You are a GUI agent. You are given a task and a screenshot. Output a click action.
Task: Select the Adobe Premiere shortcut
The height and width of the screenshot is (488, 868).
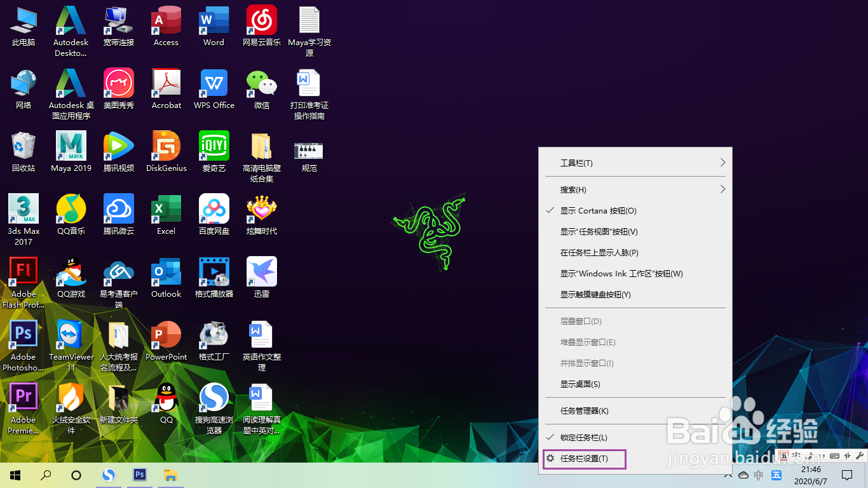click(24, 409)
